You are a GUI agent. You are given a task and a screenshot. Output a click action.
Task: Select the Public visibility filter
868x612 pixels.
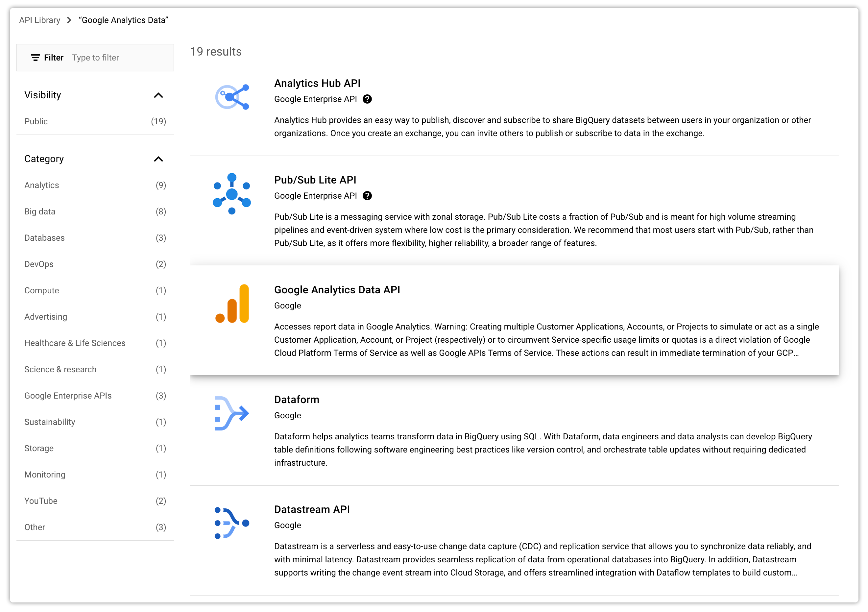tap(35, 121)
